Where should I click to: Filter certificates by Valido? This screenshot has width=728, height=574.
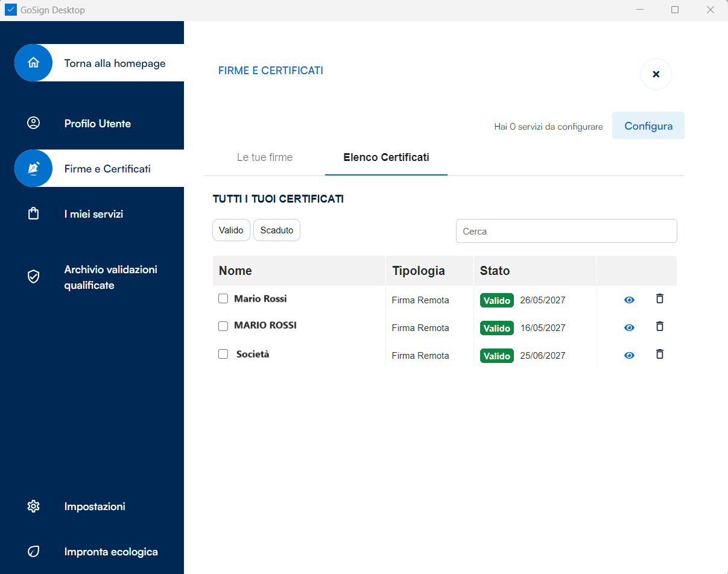(x=231, y=230)
